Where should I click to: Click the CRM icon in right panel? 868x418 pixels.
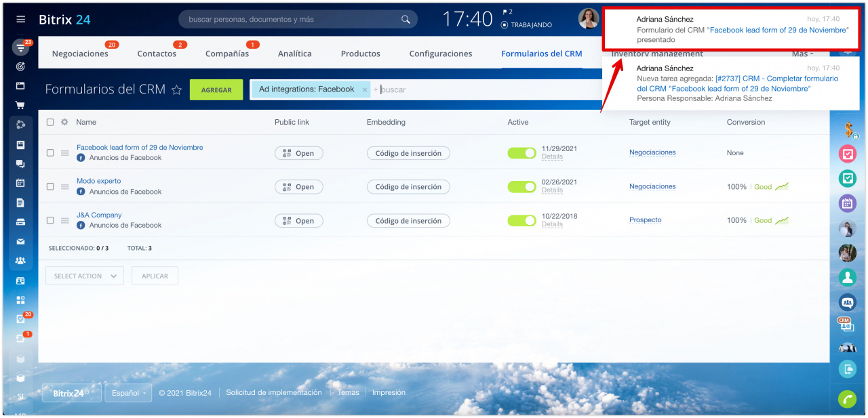tap(846, 325)
